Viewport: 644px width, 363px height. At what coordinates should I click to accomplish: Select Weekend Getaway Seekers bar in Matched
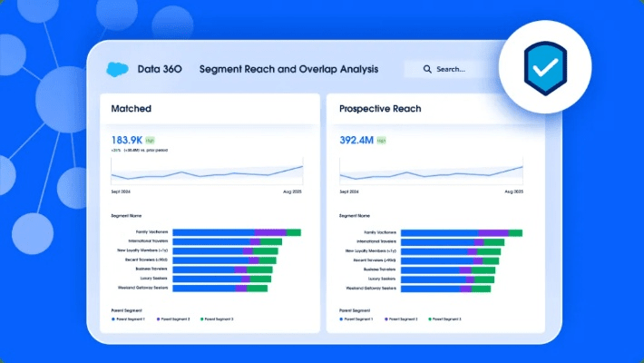[220, 288]
